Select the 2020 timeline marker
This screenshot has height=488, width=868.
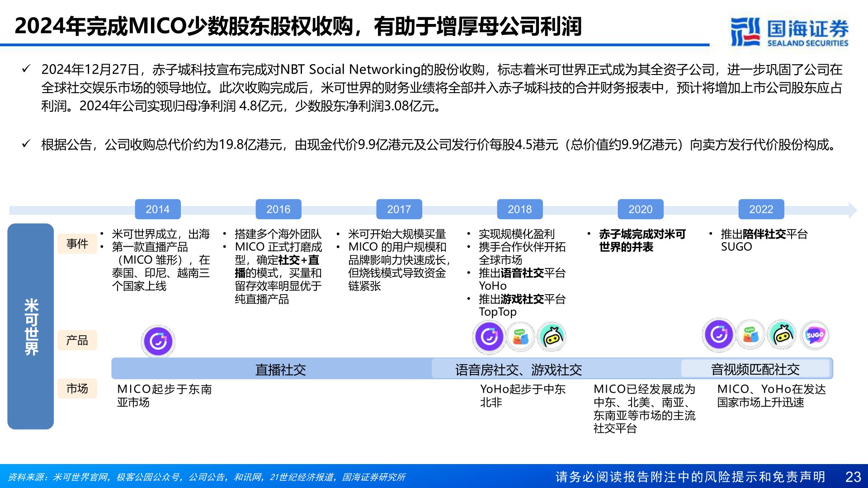click(641, 209)
